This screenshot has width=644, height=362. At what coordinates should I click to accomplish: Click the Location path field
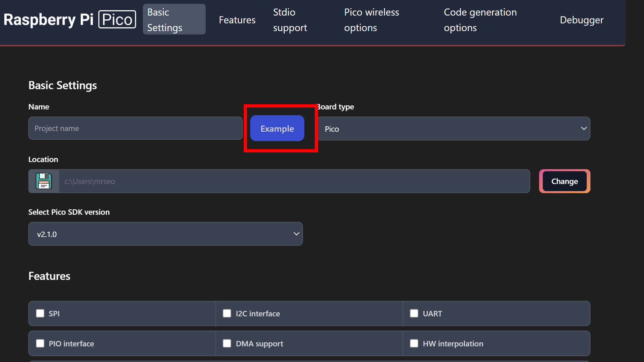pos(294,181)
